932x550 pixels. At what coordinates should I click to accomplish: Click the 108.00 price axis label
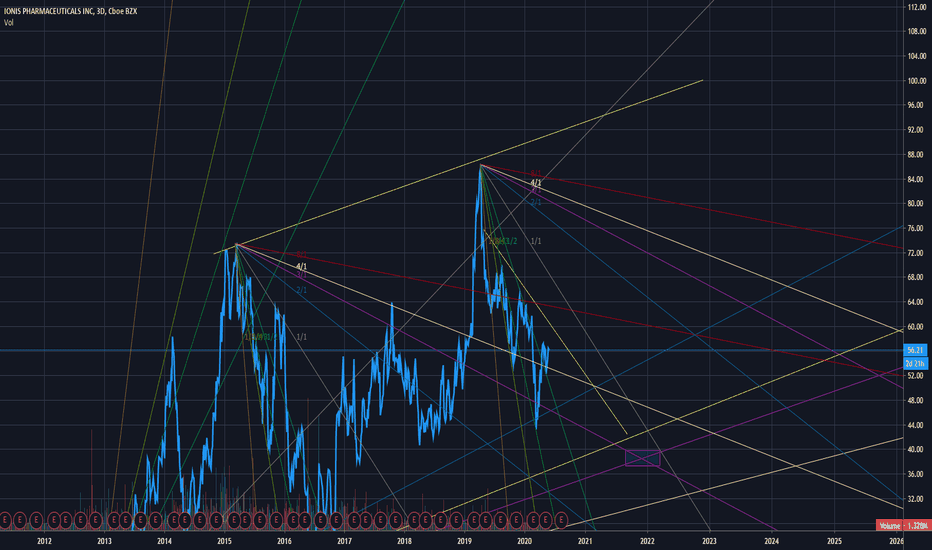tap(917, 31)
